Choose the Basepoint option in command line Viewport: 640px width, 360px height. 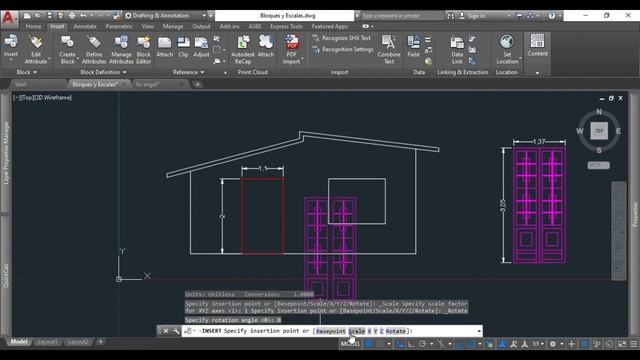[331, 331]
